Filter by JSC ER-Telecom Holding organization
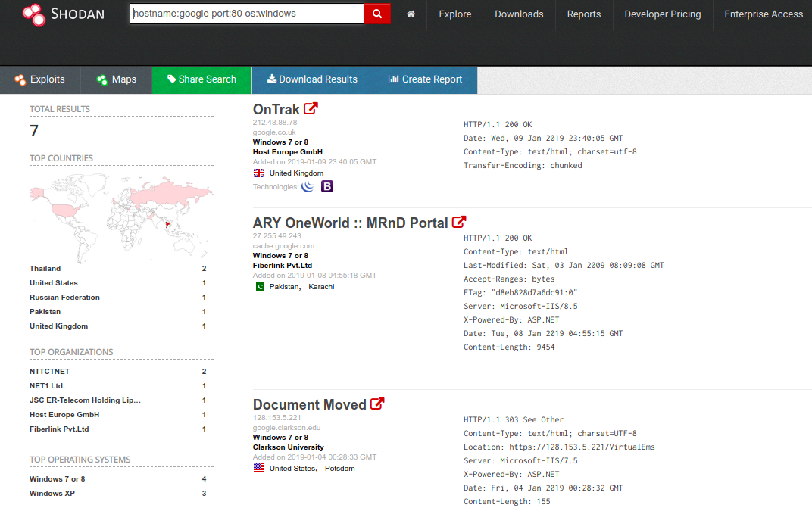 click(x=85, y=400)
